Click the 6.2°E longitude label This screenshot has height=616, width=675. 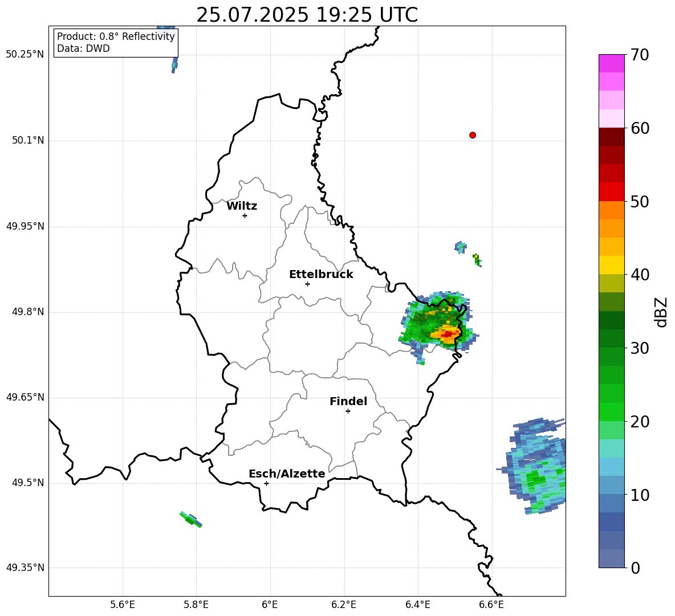point(344,605)
